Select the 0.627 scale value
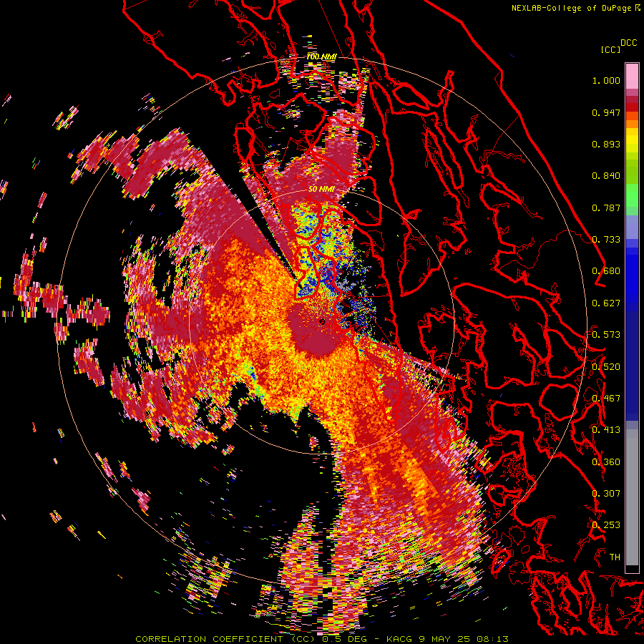This screenshot has width=644, height=644. (606, 303)
